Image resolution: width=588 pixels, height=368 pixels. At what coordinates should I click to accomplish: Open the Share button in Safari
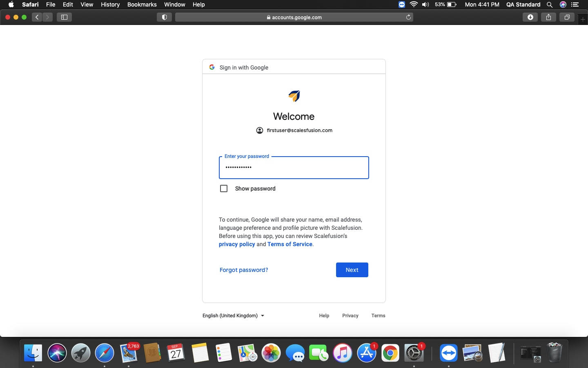548,17
